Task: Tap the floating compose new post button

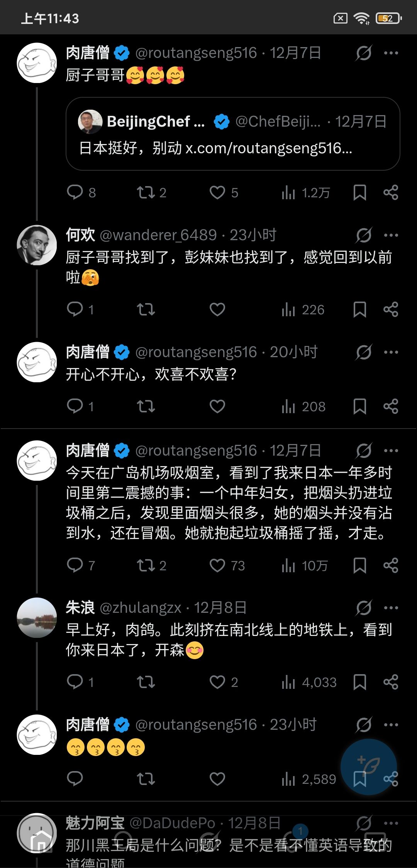Action: (369, 766)
